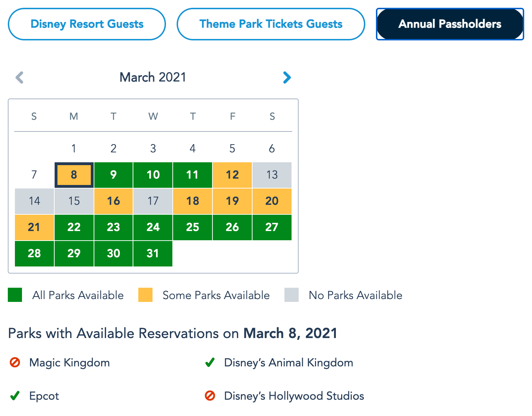Select the Annual Passholders tab
Viewport: 532px width, 416px height.
tap(450, 24)
